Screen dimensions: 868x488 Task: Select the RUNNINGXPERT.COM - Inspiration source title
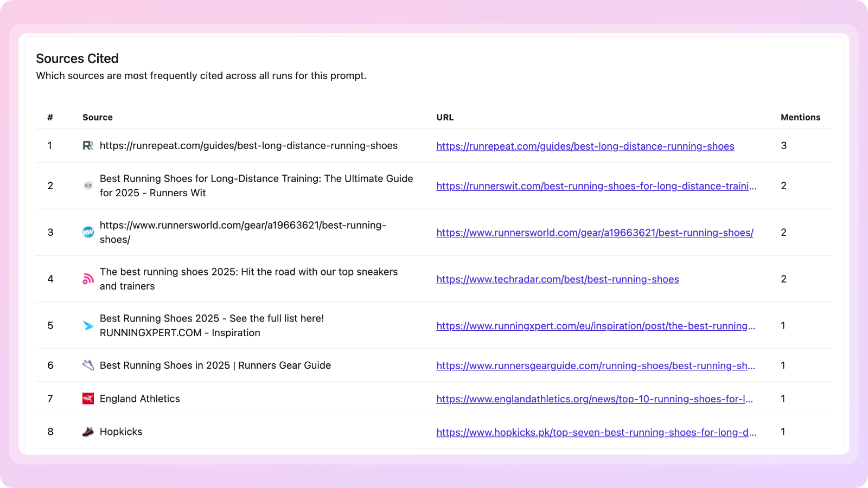(x=212, y=325)
